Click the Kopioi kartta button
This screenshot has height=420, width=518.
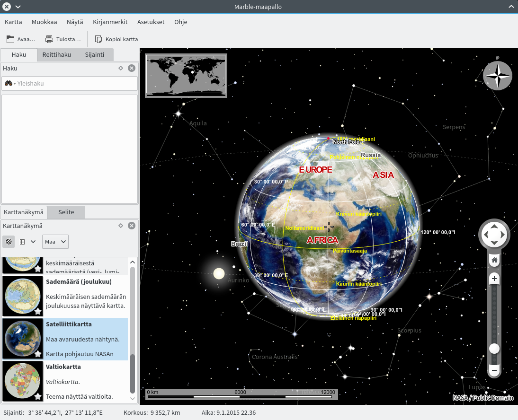[x=116, y=39]
